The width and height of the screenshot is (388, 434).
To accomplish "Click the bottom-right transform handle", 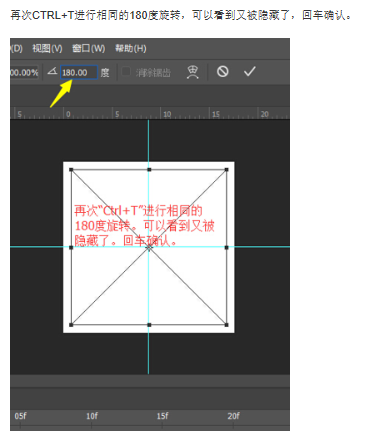I will pos(227,325).
